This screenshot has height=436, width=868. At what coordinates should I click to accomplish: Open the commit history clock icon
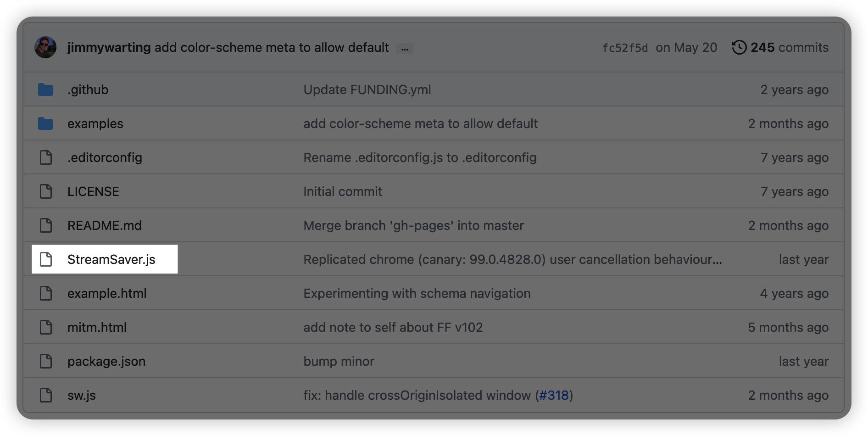coord(739,47)
